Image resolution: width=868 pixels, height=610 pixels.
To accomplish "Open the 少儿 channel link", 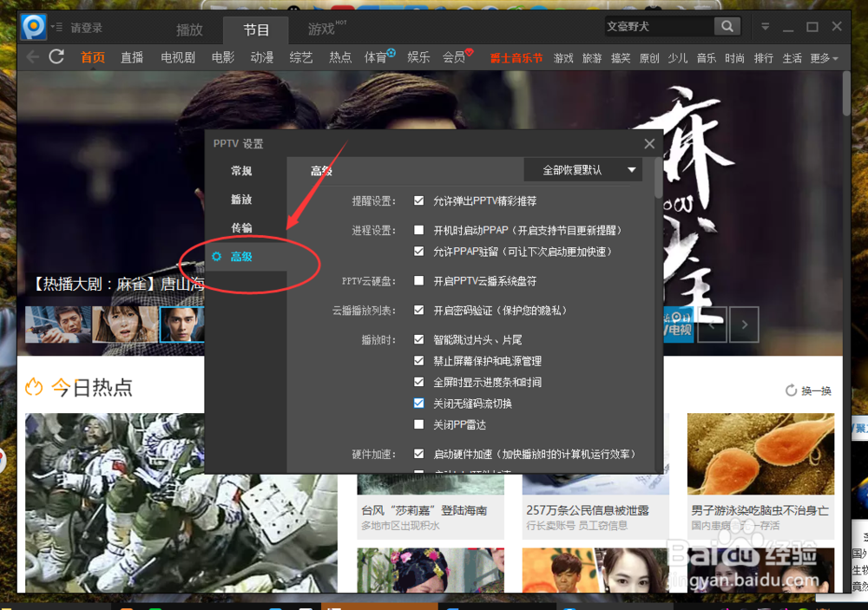I will [x=678, y=58].
